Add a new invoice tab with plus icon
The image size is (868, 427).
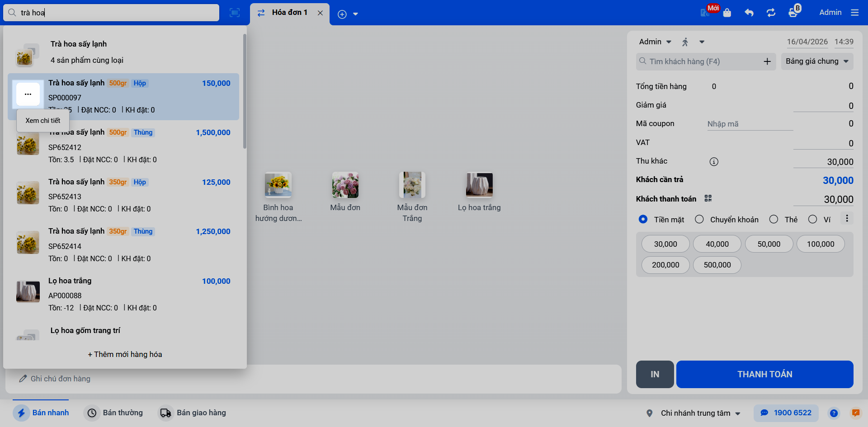pyautogui.click(x=342, y=14)
